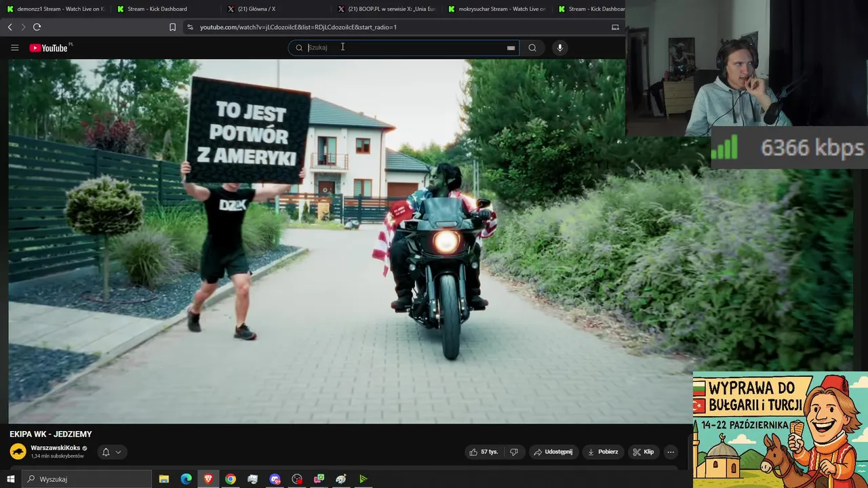Switch to BOOP.PL w serwisie X tab
868x488 pixels.
(x=387, y=9)
